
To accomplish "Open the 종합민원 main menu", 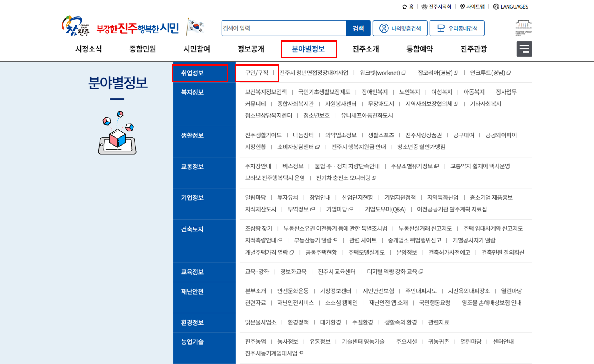I will pyautogui.click(x=143, y=49).
